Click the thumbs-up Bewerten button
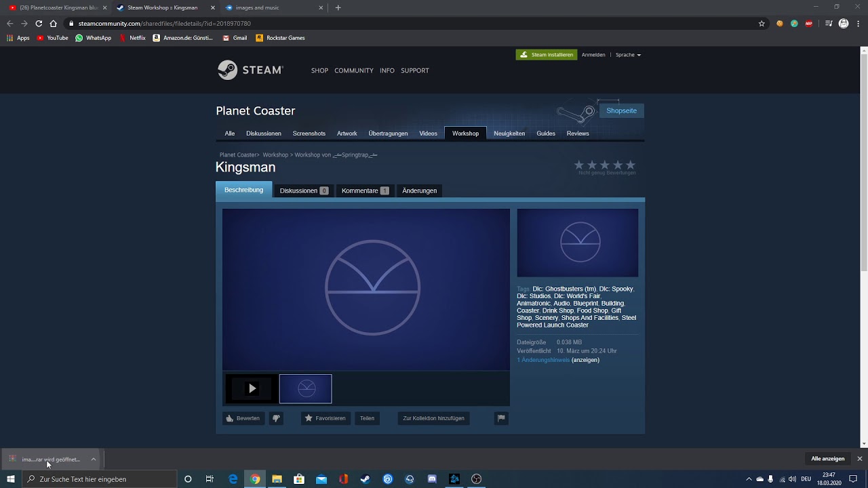868x488 pixels. (243, 418)
